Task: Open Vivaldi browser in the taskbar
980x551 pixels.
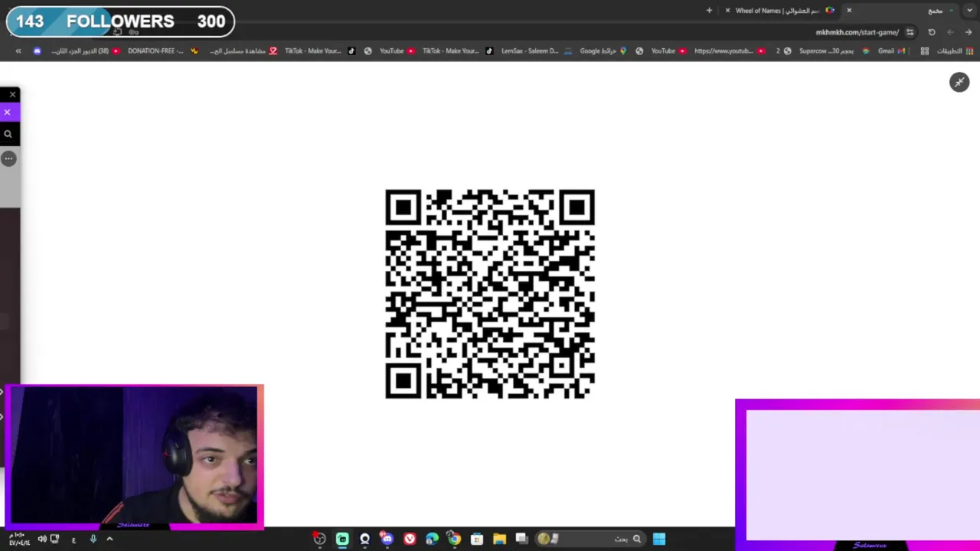Action: [x=410, y=539]
